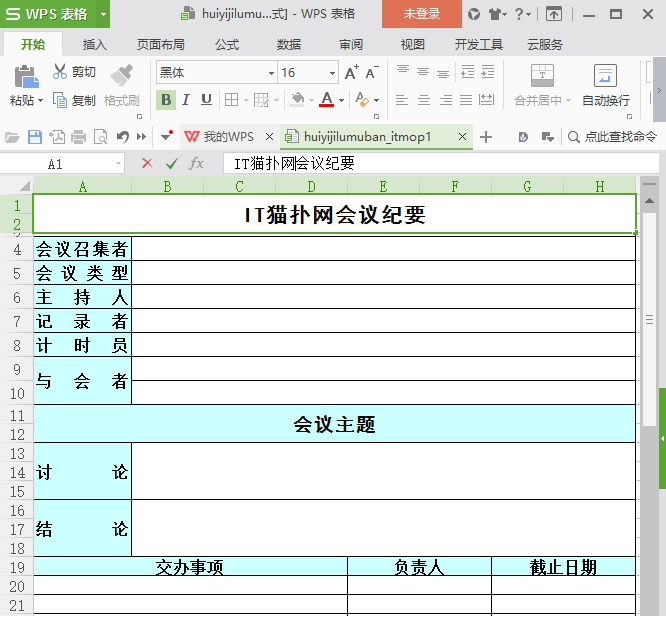Confirm entry with green checkmark
Screen dimensions: 666x640
click(172, 163)
